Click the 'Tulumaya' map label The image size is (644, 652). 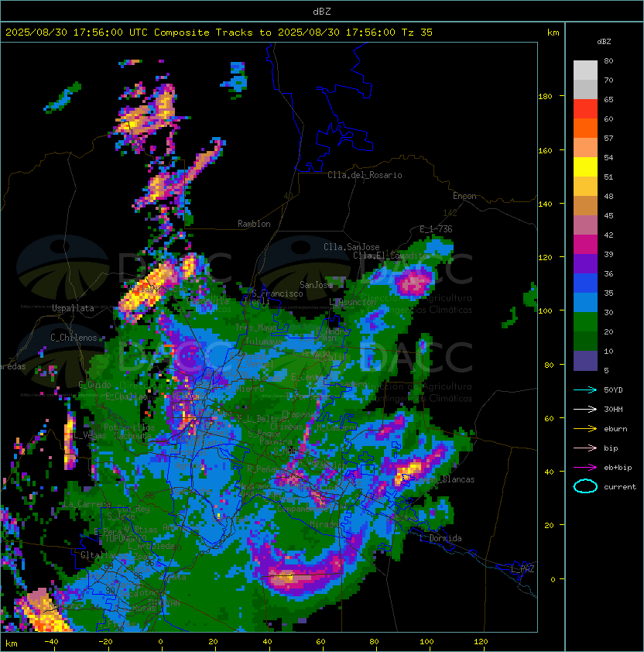click(x=263, y=341)
